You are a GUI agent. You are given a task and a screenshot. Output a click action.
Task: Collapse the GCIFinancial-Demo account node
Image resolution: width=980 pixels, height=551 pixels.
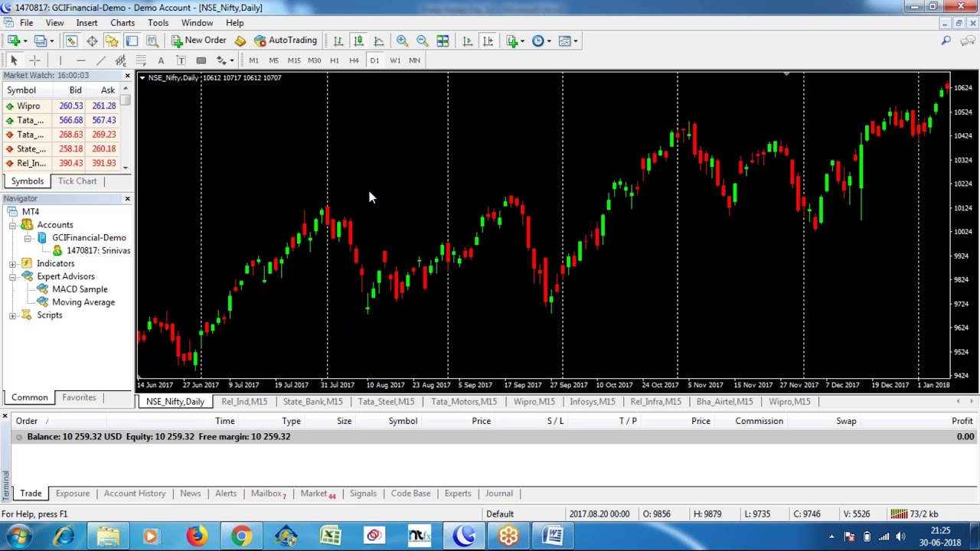point(28,238)
